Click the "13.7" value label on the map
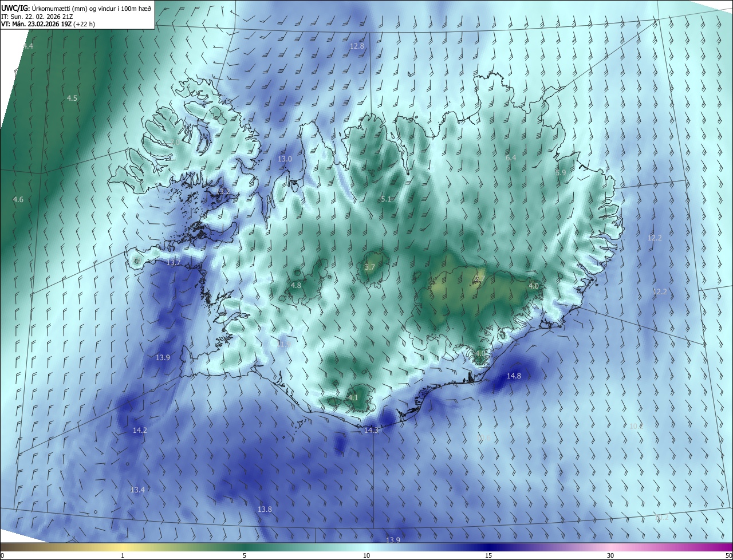Viewport: 733px width, 560px height. point(174,263)
